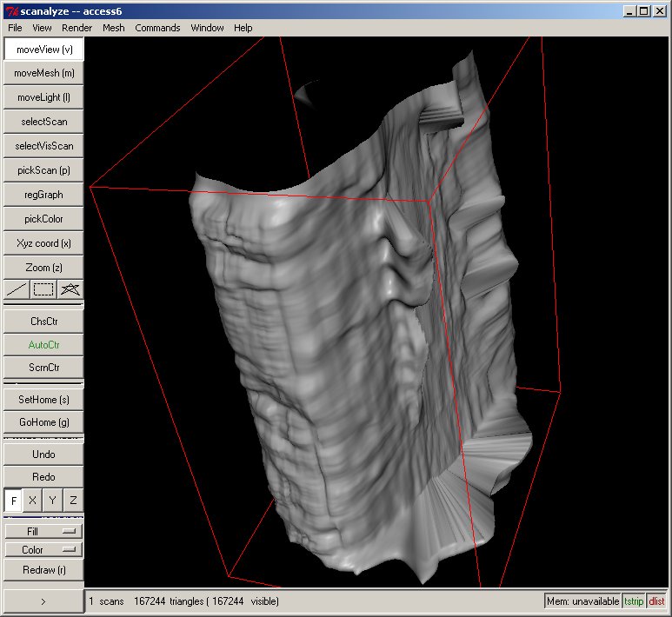This screenshot has width=672, height=617.
Task: Open the Mesh menu
Action: pos(113,28)
